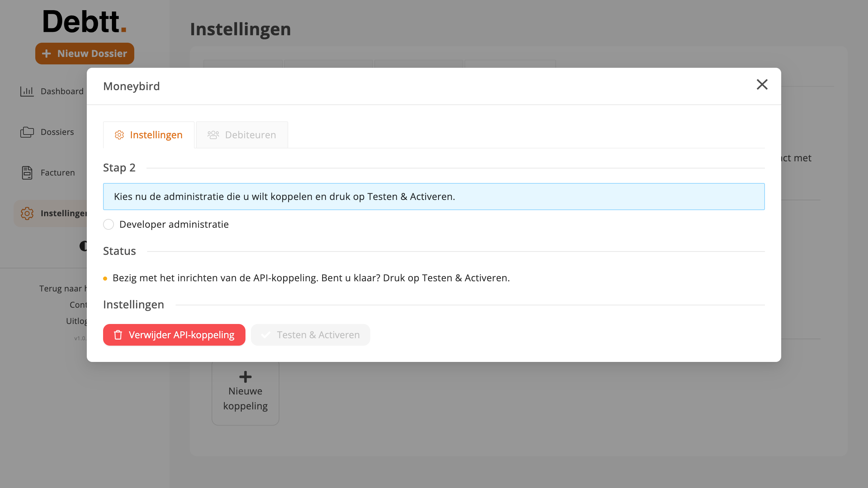Go to Facturen in the sidebar
The width and height of the screenshot is (868, 488).
click(x=58, y=172)
